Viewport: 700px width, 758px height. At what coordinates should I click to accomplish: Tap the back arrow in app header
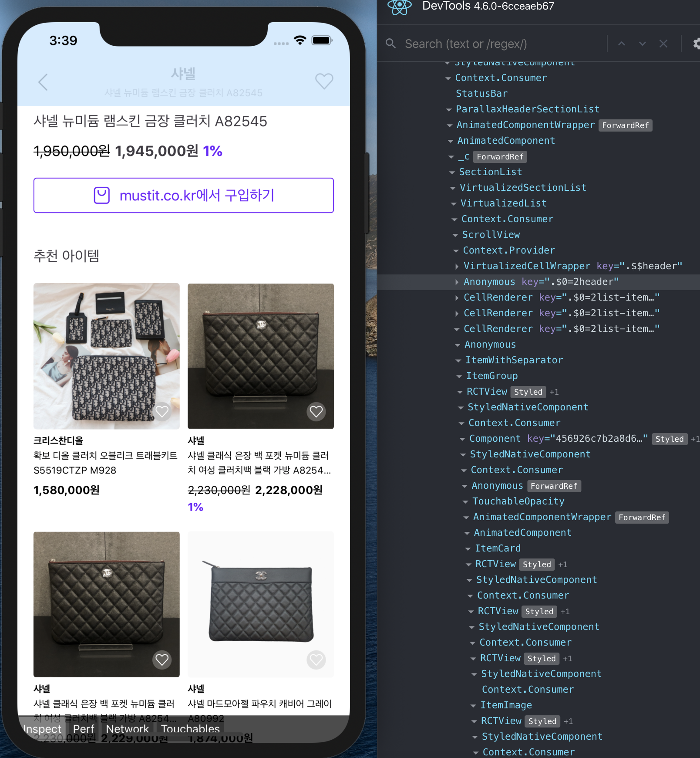[43, 82]
